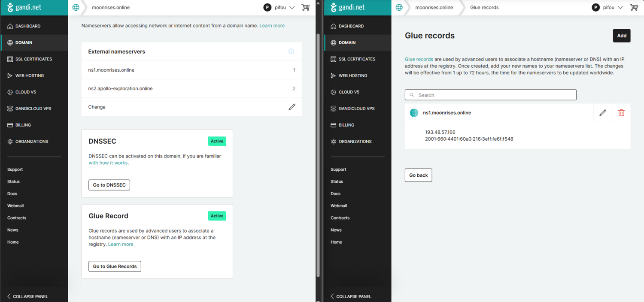Click the gandi.net logo in left window

[24, 7]
